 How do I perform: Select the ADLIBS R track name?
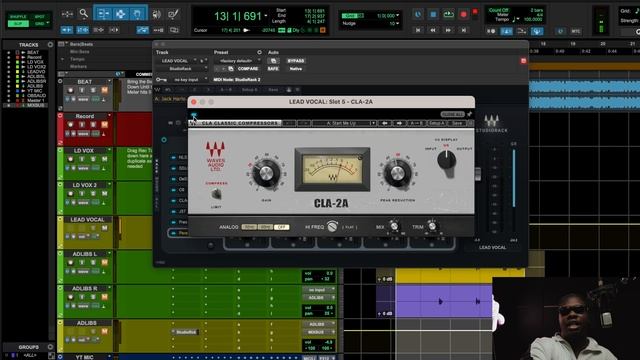[84, 289]
